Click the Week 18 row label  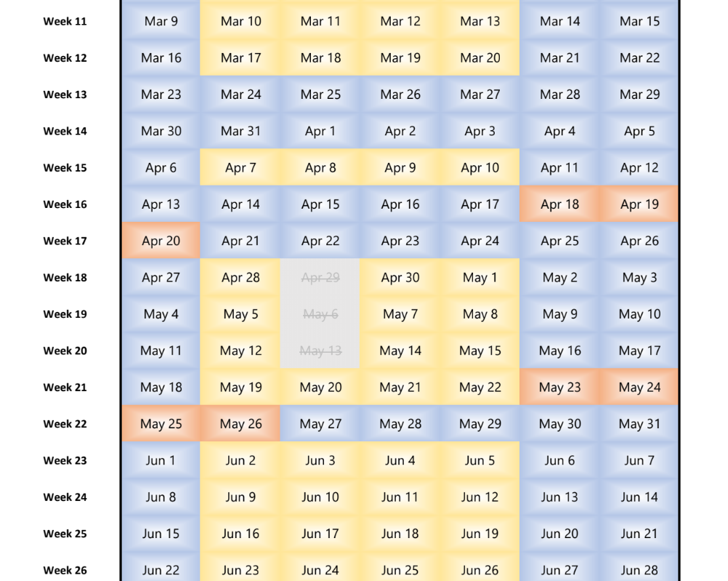coord(65,278)
